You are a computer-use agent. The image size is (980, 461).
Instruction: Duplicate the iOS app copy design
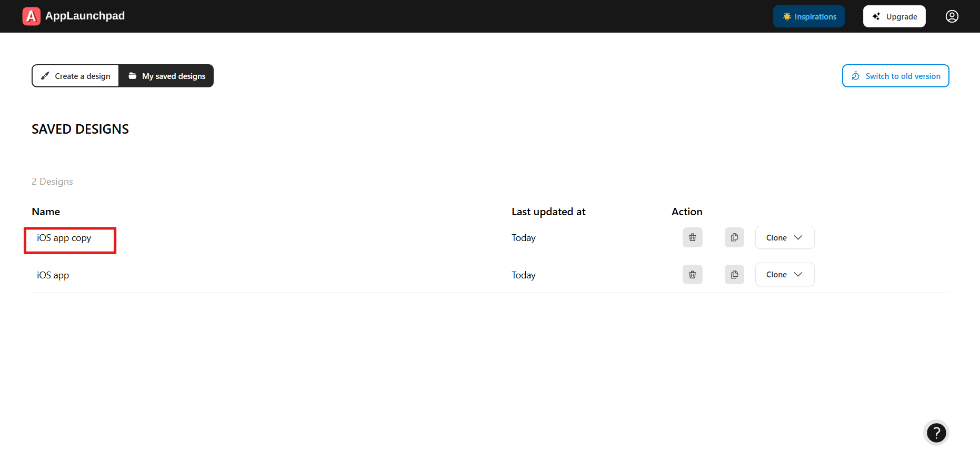(734, 237)
